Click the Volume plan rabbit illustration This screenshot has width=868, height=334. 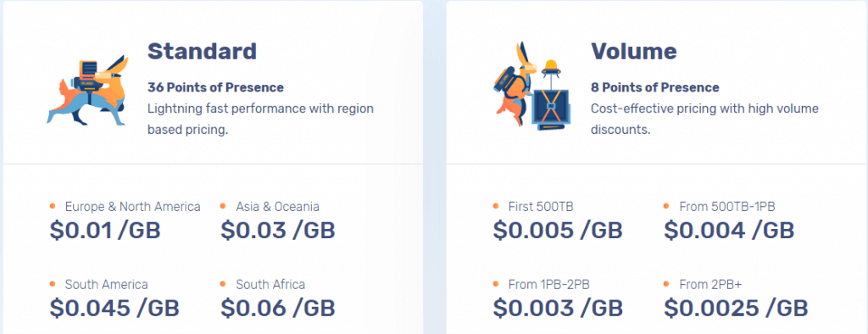tap(531, 86)
